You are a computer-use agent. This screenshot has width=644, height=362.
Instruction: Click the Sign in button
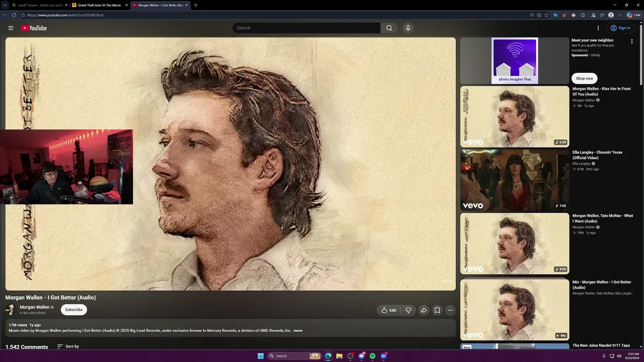[620, 28]
